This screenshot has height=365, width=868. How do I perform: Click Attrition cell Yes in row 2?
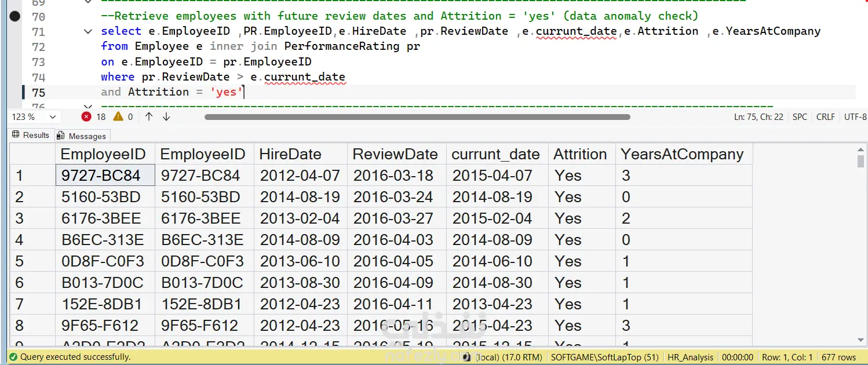pos(582,197)
